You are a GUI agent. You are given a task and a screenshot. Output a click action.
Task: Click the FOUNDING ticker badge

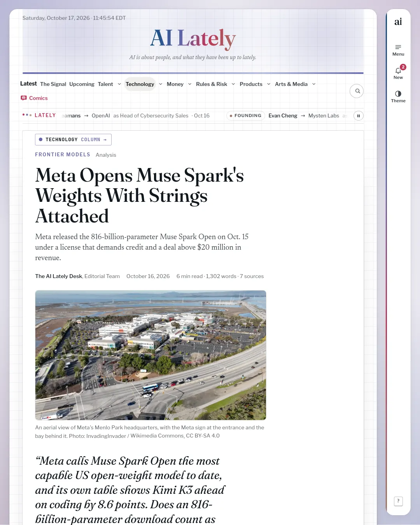pyautogui.click(x=245, y=115)
